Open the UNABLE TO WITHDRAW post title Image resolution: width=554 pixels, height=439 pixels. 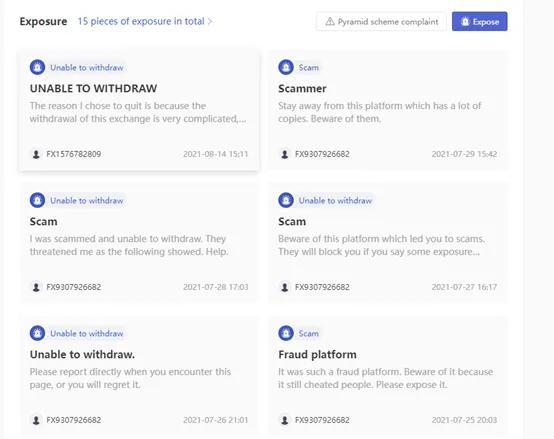tap(93, 88)
